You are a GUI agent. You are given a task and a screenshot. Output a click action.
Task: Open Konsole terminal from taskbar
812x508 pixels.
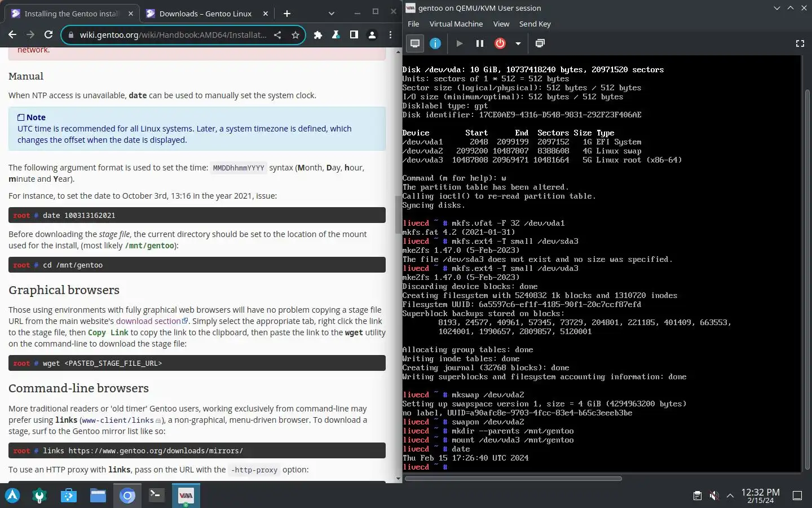156,496
